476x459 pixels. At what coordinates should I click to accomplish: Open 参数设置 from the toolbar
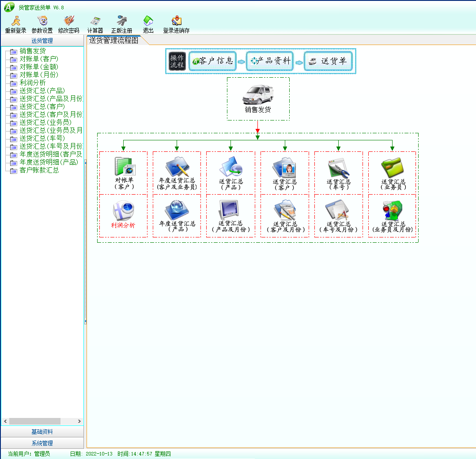tap(42, 21)
